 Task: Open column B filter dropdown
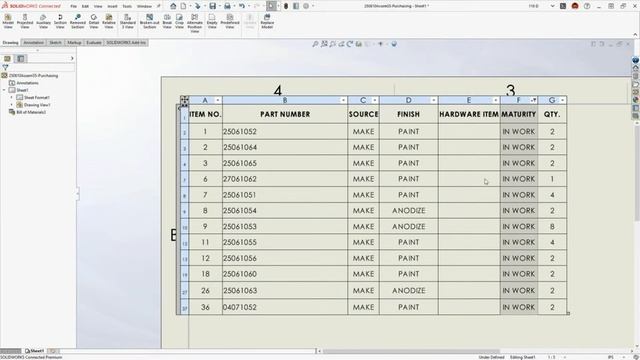pos(343,100)
